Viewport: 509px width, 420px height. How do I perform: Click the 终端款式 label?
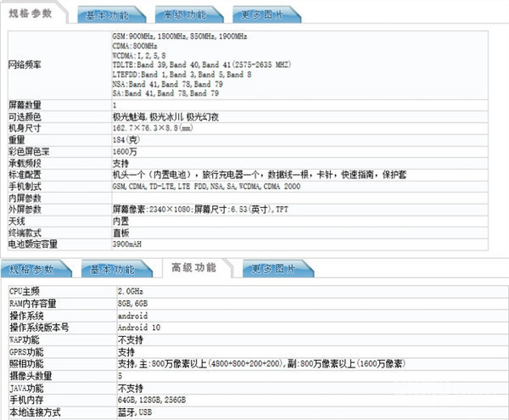click(25, 232)
